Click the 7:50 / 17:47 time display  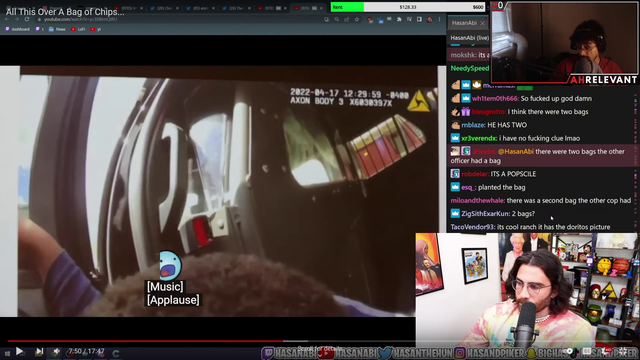[x=86, y=351]
